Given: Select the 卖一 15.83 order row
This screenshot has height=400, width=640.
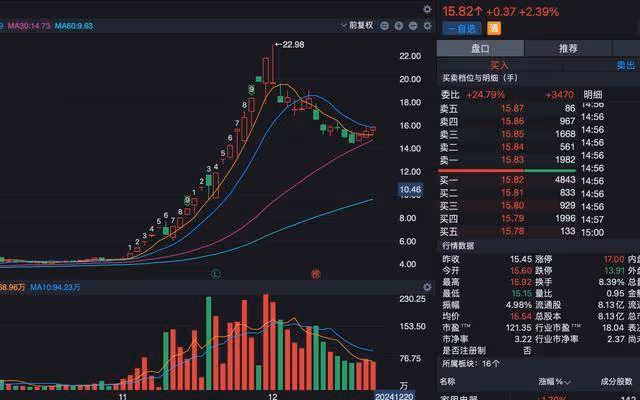Looking at the screenshot, I should [507, 160].
